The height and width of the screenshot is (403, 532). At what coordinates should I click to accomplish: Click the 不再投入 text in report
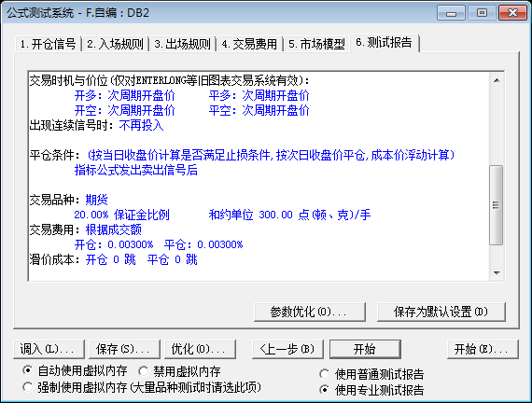141,126
